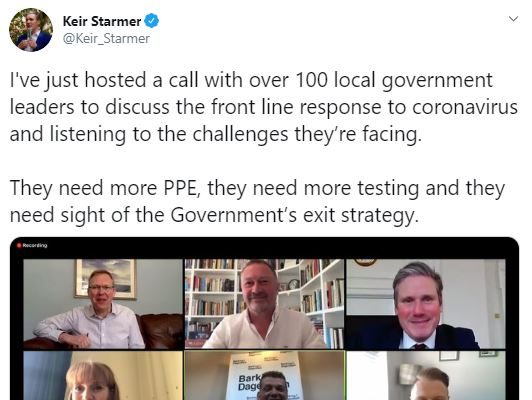Open the Keir Starmer display name
Screen dimensions: 532x400
(x=102, y=21)
